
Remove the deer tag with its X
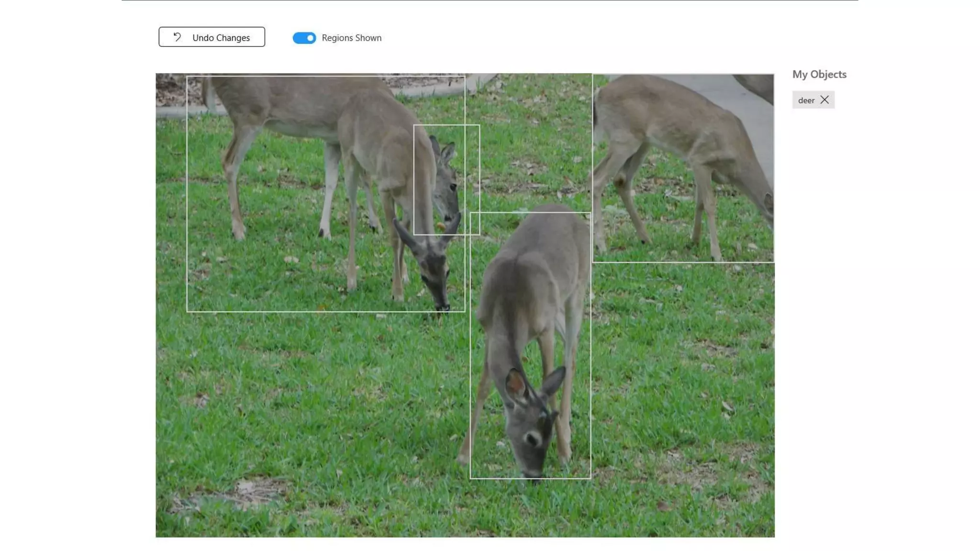tap(824, 99)
